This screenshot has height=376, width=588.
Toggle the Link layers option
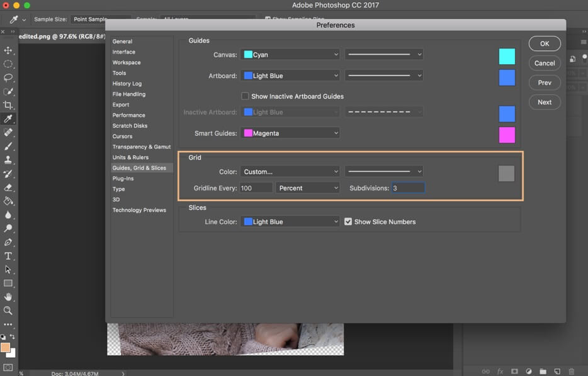coord(486,371)
